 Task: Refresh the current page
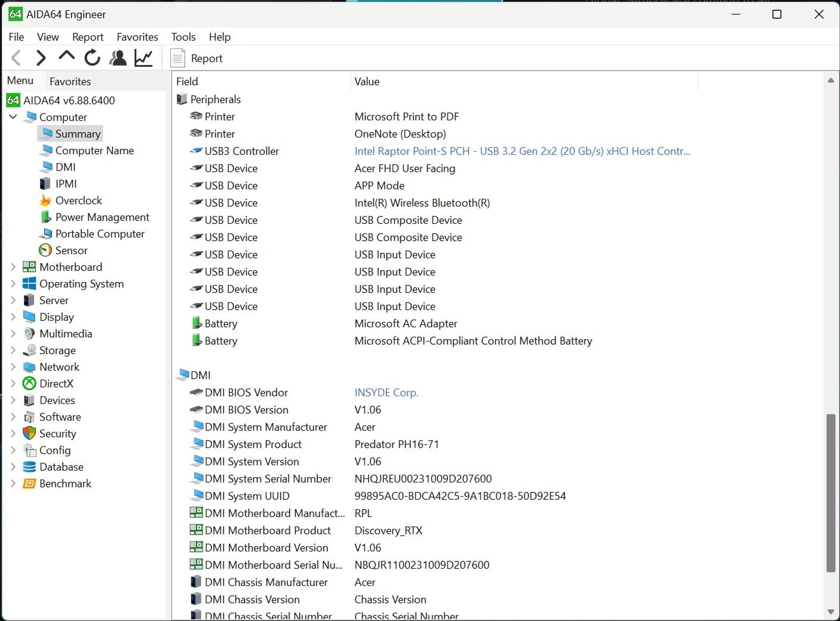[x=92, y=58]
